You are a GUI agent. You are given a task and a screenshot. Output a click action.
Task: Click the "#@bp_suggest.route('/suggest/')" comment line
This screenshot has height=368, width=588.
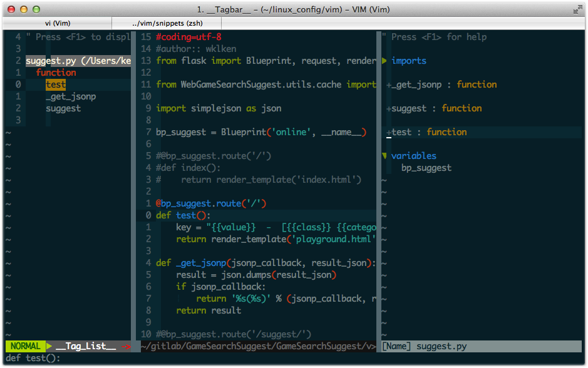pyautogui.click(x=234, y=334)
